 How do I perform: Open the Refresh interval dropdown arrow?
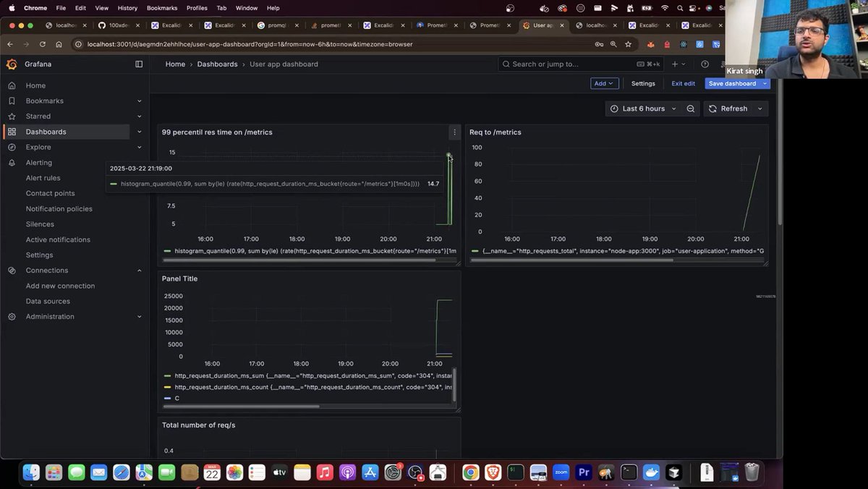pyautogui.click(x=759, y=109)
